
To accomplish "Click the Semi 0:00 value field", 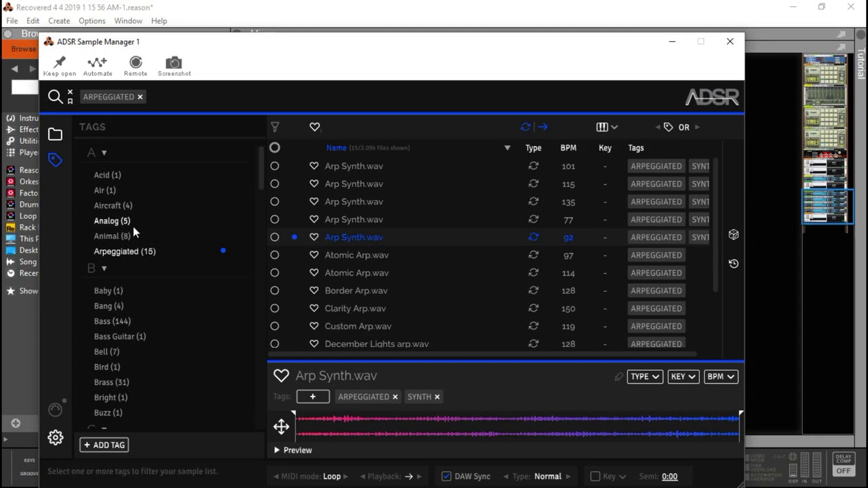I will 669,476.
